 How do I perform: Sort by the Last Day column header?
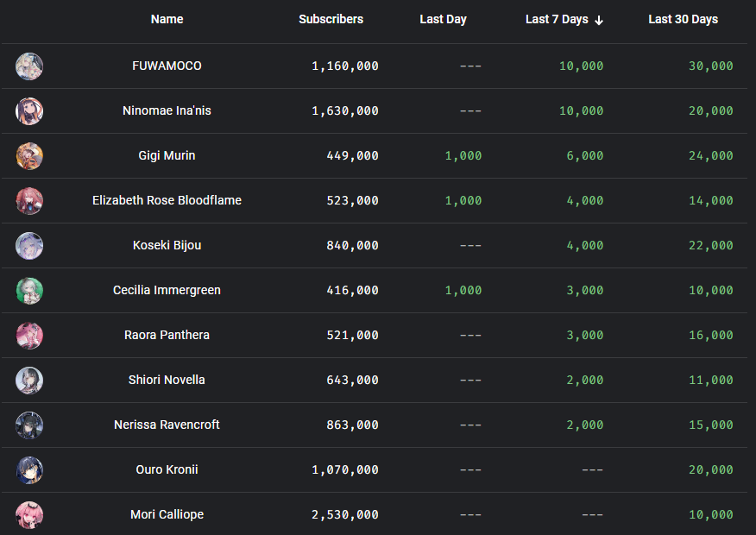coord(443,19)
